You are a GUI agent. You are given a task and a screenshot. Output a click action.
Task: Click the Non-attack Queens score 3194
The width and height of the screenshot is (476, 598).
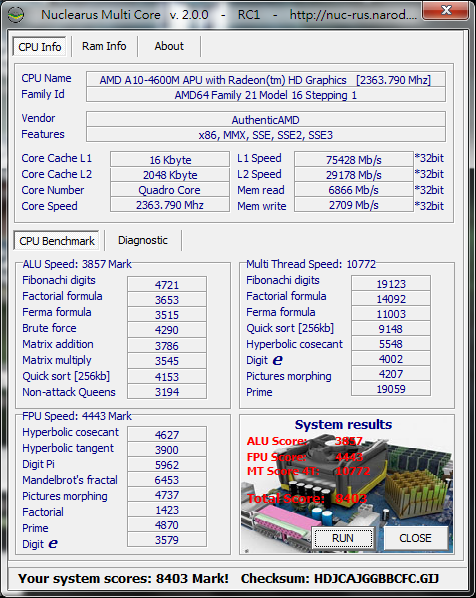(167, 391)
